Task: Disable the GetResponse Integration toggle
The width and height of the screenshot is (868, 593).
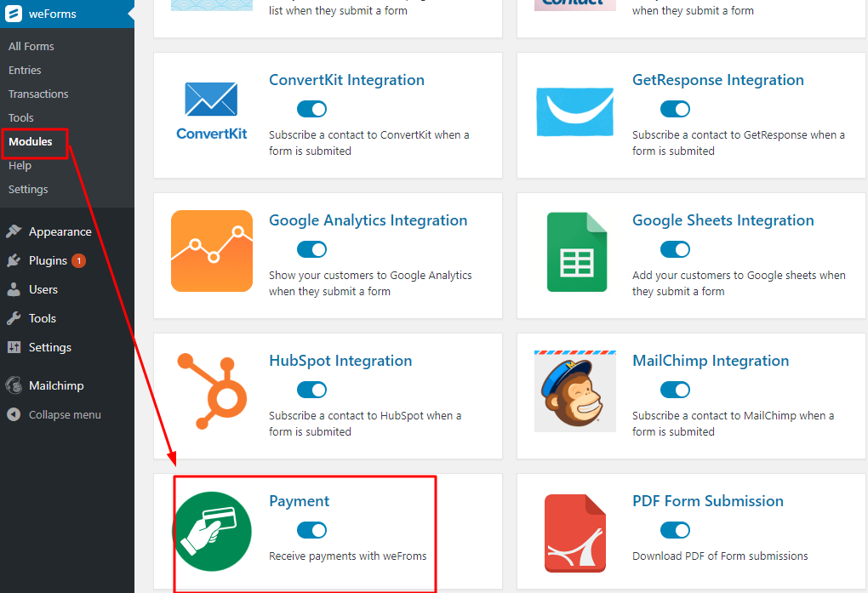Action: (x=675, y=109)
